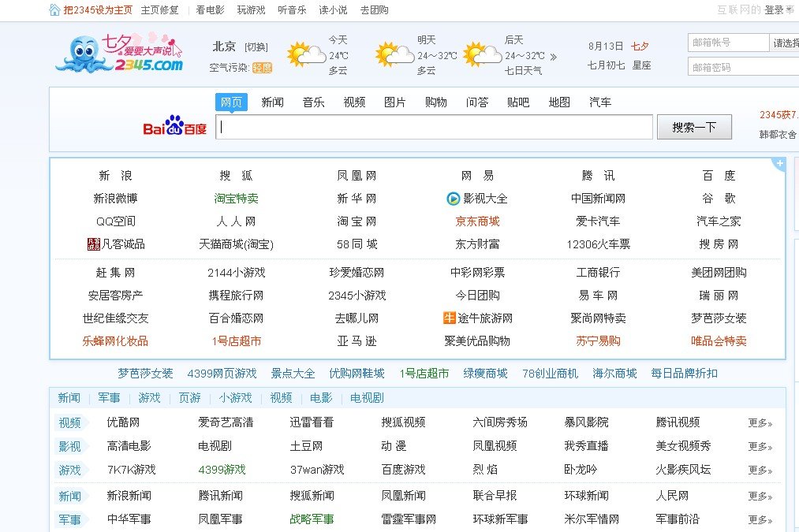Open the 爱奇艺高清 link
This screenshot has width=799, height=532.
pyautogui.click(x=226, y=422)
